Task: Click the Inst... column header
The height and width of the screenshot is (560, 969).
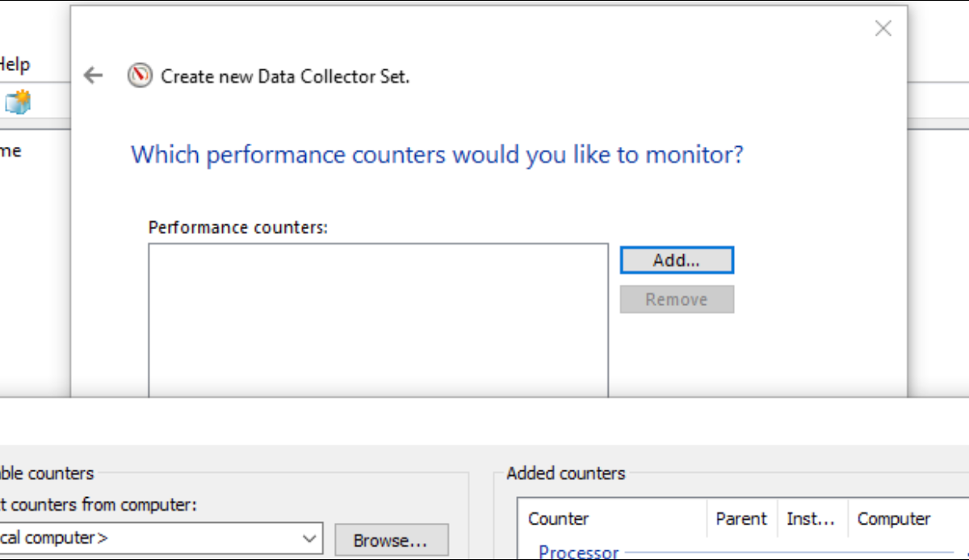Action: 810,519
